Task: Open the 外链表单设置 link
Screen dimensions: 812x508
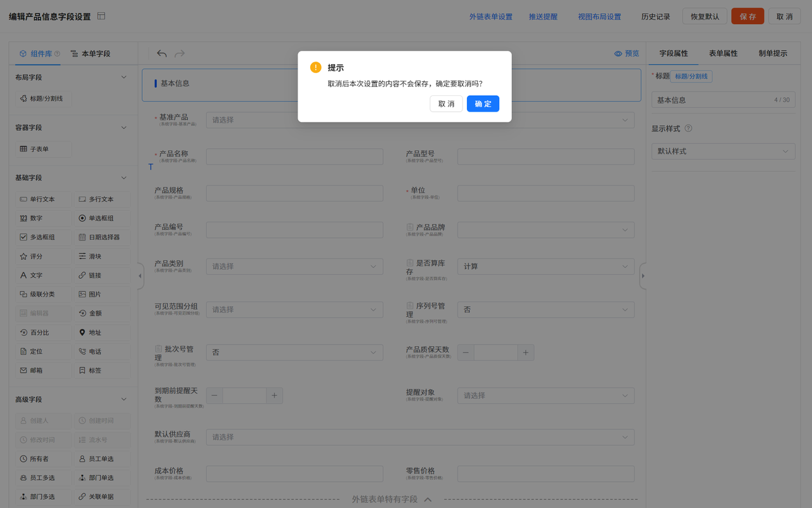Action: point(492,16)
